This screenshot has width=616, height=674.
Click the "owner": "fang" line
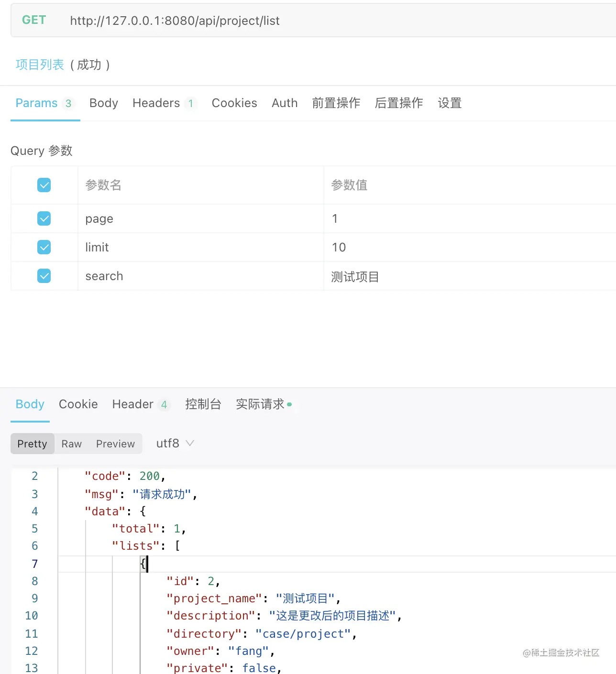(x=220, y=651)
